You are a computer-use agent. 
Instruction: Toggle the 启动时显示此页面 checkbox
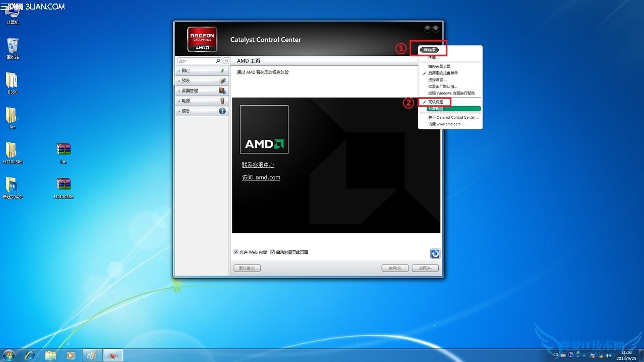[x=273, y=252]
